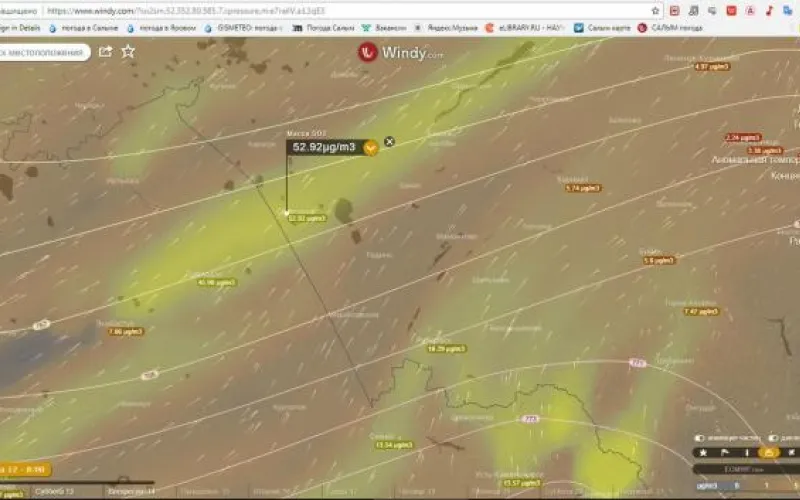Select the flag icon in layer toolbar

[x=725, y=452]
